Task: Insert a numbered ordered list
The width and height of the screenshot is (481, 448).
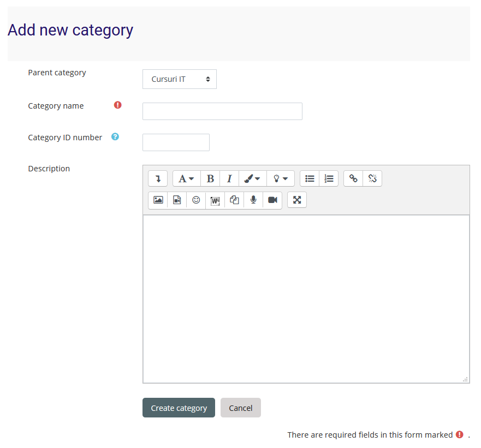Action: tap(329, 178)
